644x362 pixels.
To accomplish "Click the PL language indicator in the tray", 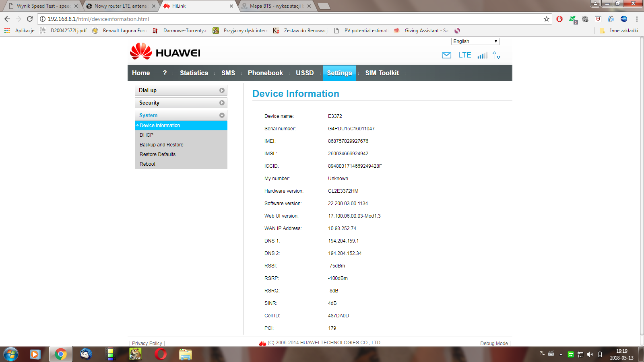I will click(542, 353).
